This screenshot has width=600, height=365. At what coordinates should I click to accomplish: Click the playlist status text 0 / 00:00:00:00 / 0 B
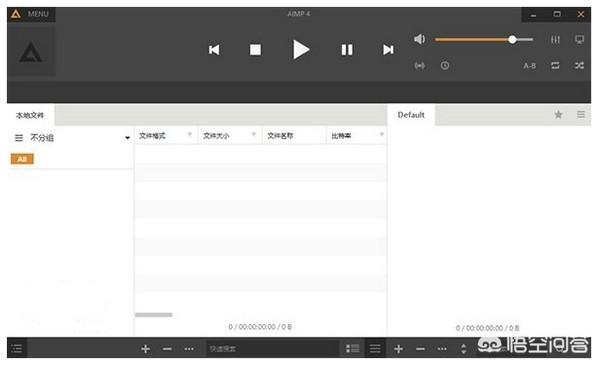(488, 328)
